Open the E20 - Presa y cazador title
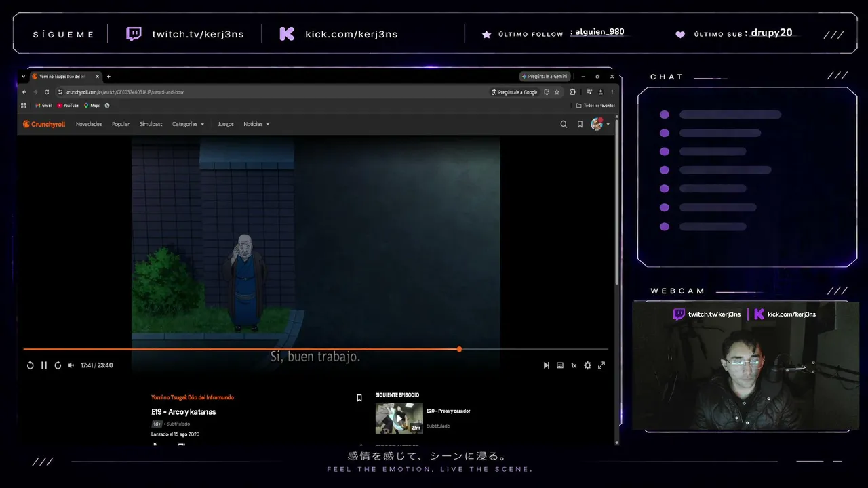Viewport: 868px width, 488px height. 448,411
